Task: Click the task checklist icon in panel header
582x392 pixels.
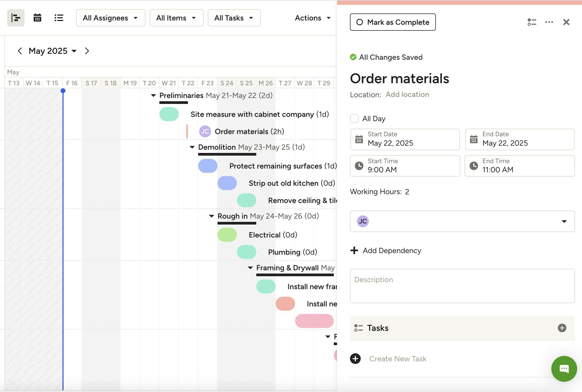Action: tap(532, 22)
